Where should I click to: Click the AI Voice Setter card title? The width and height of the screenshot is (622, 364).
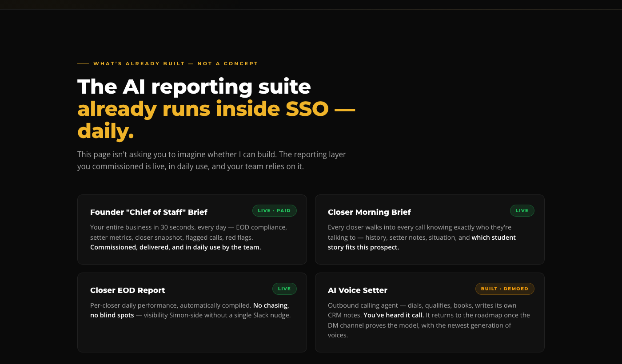pos(358,290)
